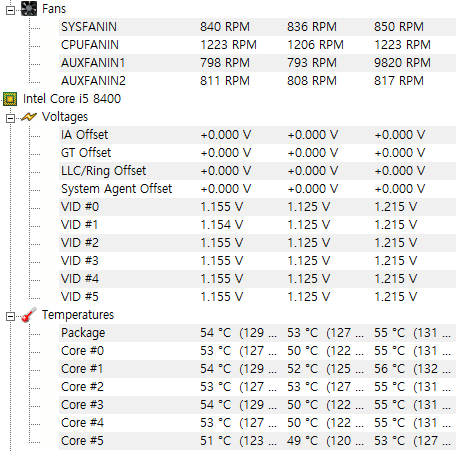Click the 1.155 V value for VID #3
Screen dimensions: 456x451
pyautogui.click(x=222, y=261)
